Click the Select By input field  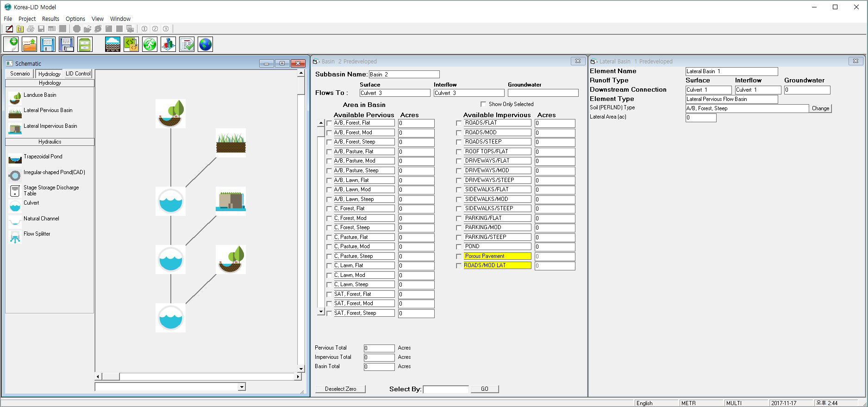[446, 389]
